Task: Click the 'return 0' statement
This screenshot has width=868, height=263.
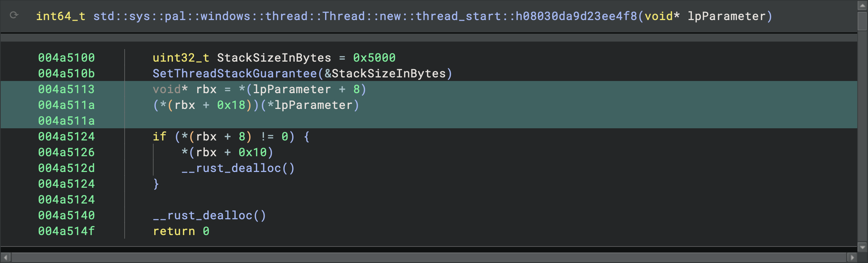Action: click(181, 231)
